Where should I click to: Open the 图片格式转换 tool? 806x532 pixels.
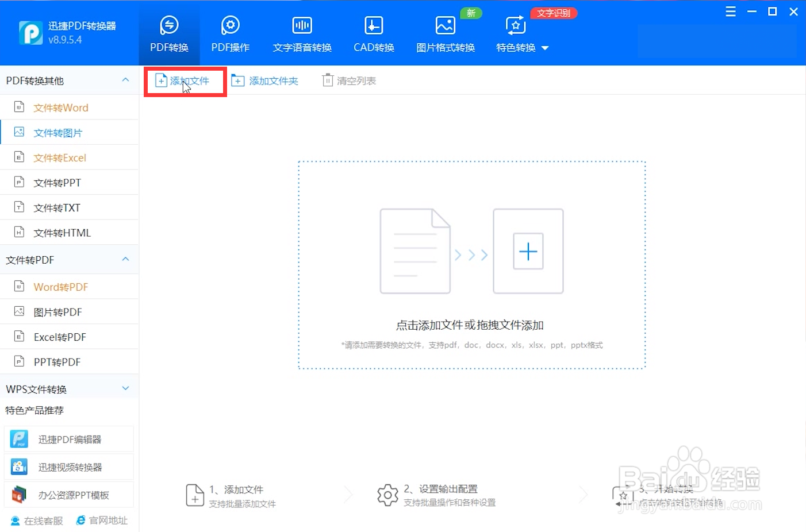[445, 33]
